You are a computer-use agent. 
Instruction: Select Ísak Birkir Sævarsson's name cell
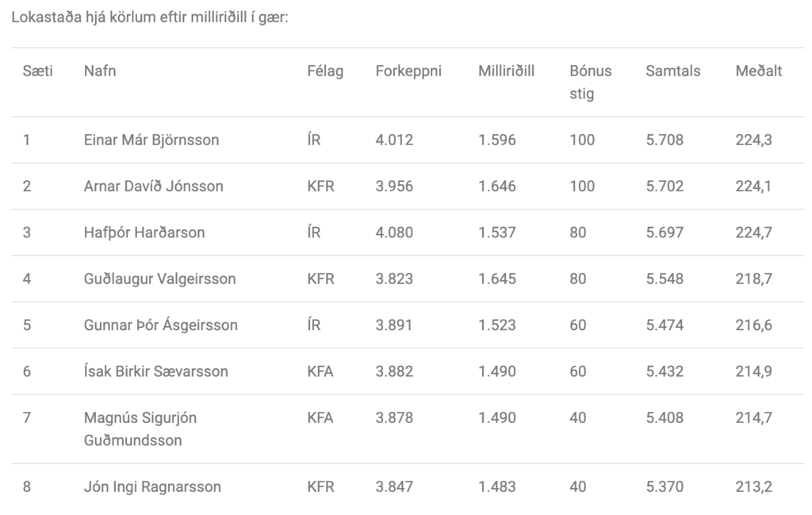(156, 371)
